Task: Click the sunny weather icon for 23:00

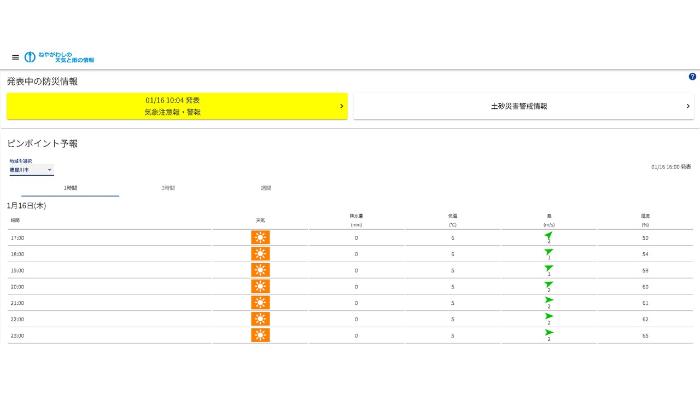Action: [x=260, y=335]
